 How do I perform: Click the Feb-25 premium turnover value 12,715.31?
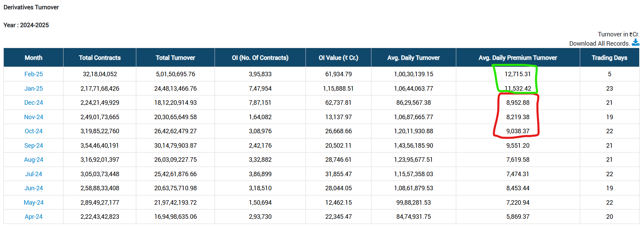click(x=517, y=74)
